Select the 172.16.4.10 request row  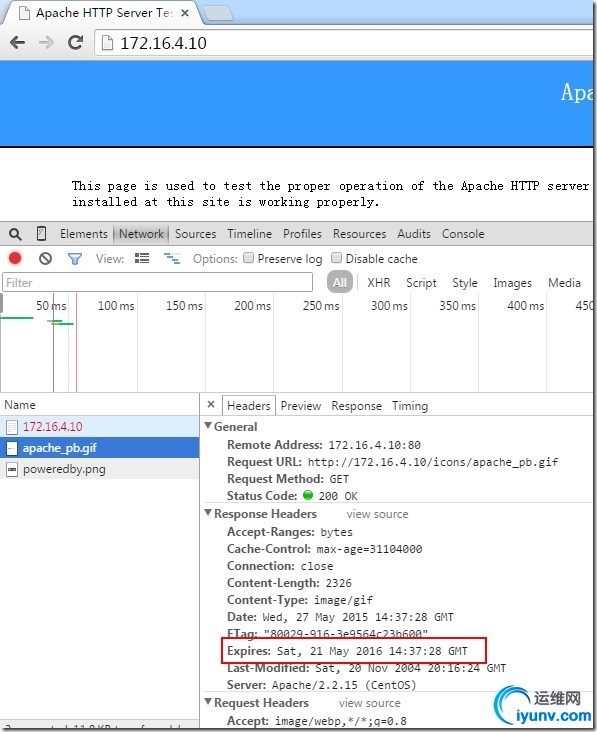coord(99,427)
